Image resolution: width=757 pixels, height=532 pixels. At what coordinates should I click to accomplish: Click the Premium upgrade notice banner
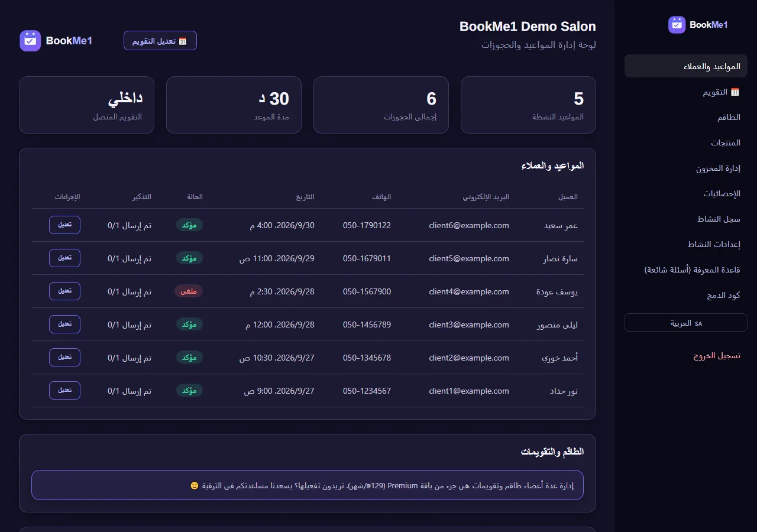click(x=308, y=485)
